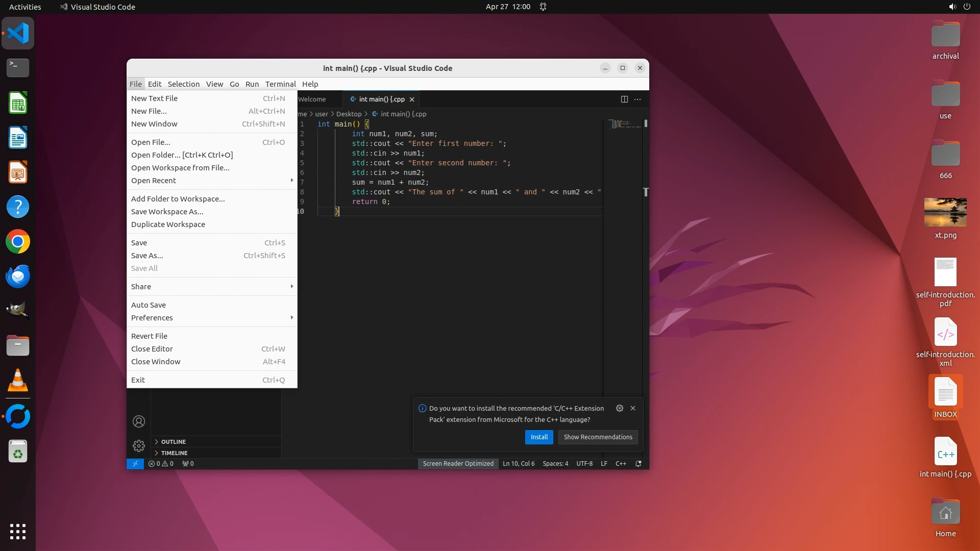
Task: Click the remote window status icon
Action: tap(135, 464)
